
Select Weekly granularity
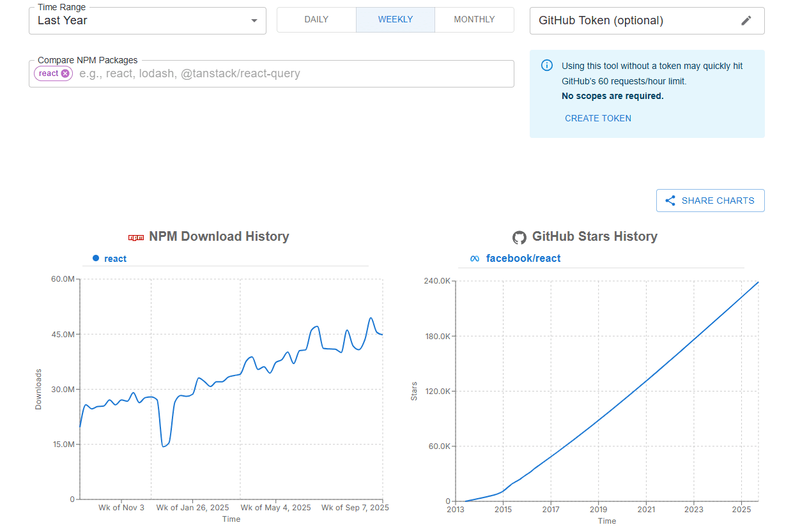(396, 20)
